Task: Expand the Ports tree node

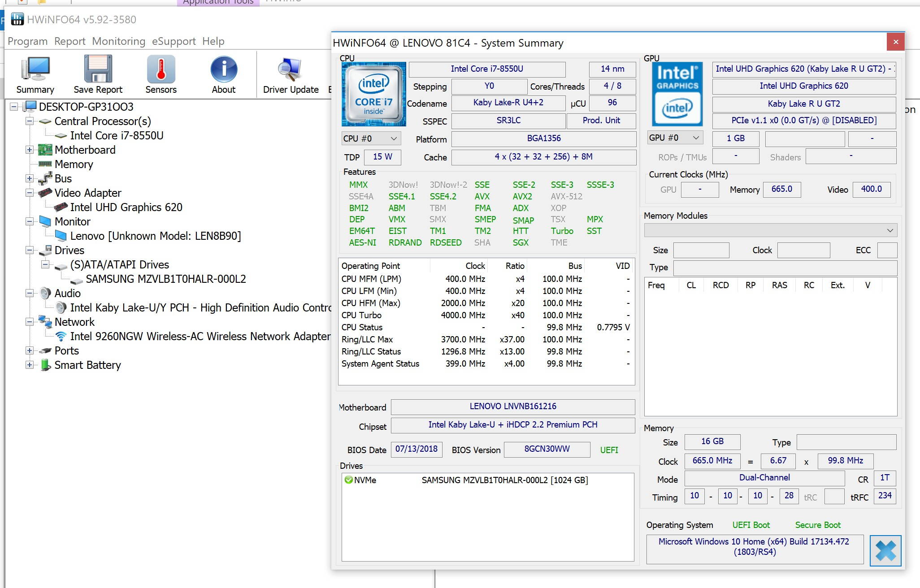Action: (30, 350)
